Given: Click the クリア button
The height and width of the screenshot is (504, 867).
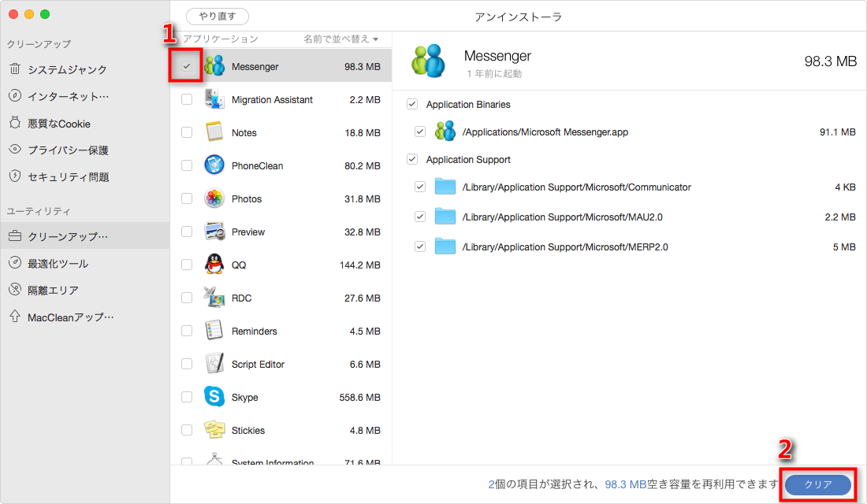Looking at the screenshot, I should [818, 484].
